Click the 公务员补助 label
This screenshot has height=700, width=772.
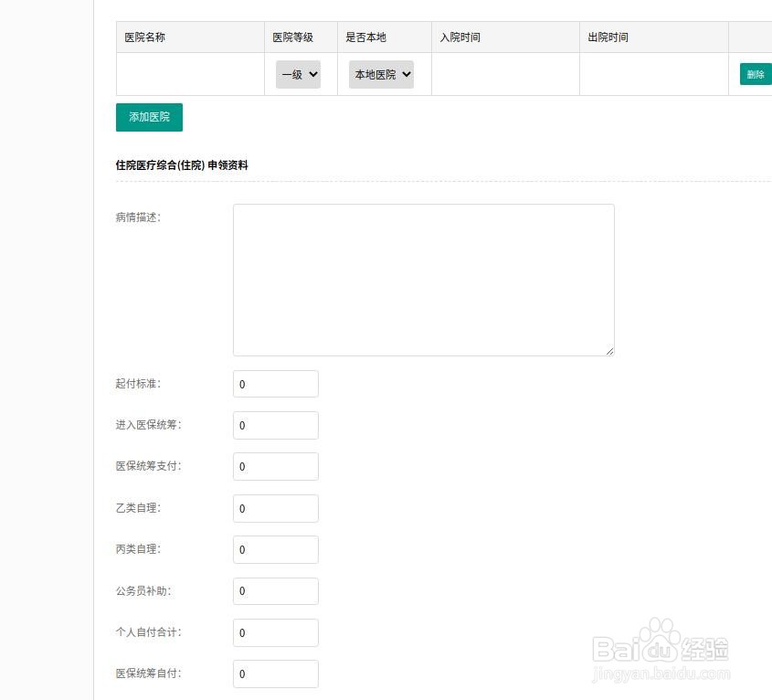(x=143, y=590)
